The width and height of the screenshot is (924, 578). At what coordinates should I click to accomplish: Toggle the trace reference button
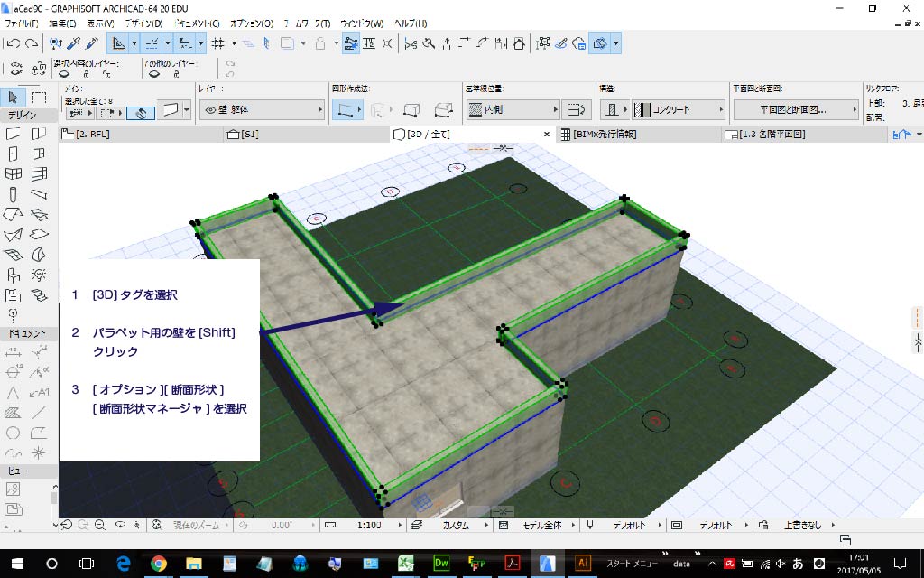tap(287, 43)
